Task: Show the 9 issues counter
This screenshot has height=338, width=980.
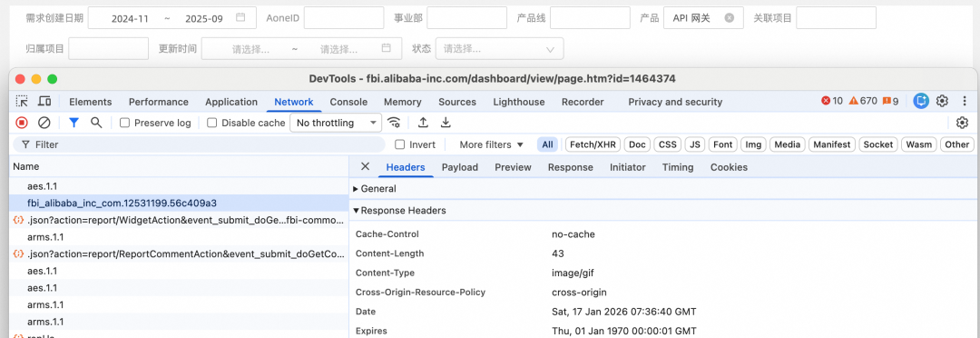Action: (891, 101)
